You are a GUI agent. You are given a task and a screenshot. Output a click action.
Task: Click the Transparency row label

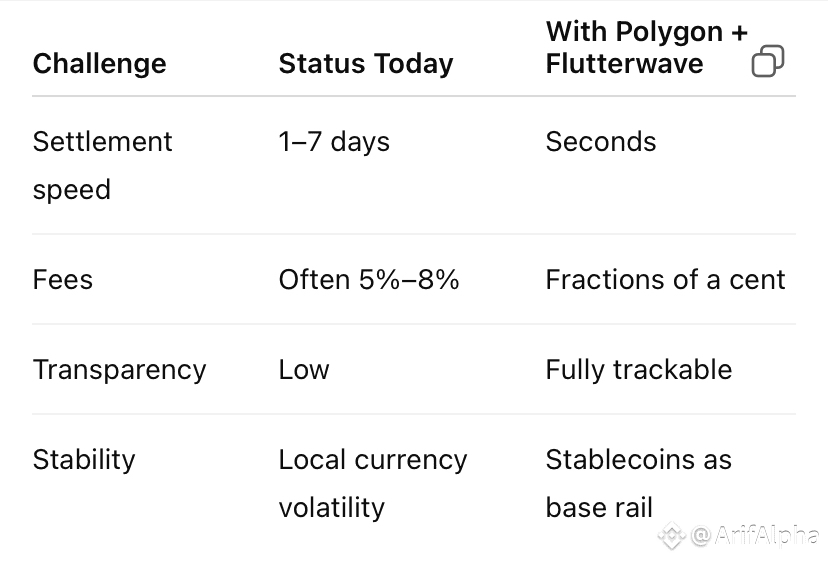(x=119, y=370)
